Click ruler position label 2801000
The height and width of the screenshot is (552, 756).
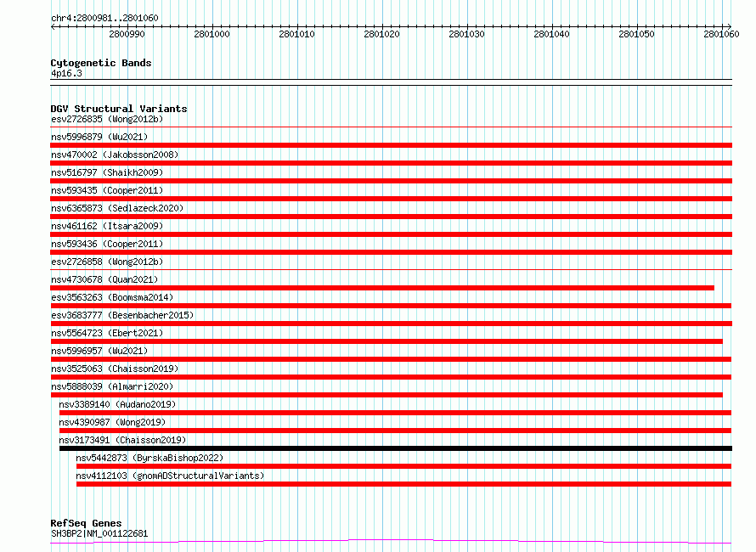pos(212,34)
